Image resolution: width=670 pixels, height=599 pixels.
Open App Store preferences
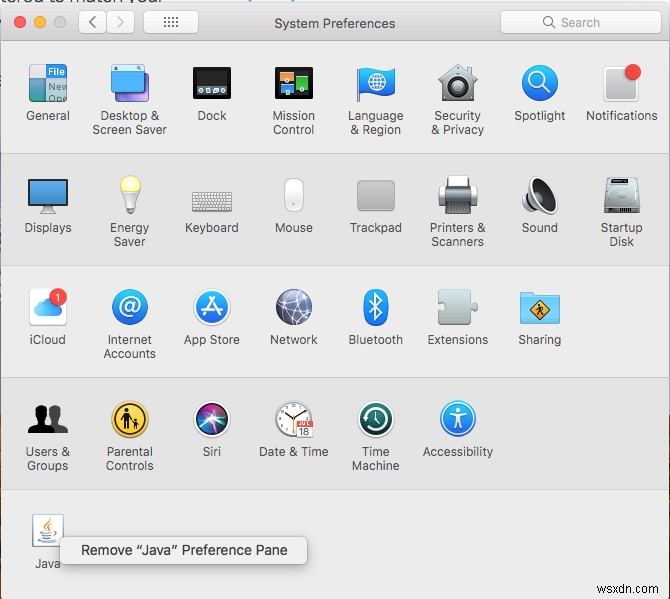[x=212, y=307]
